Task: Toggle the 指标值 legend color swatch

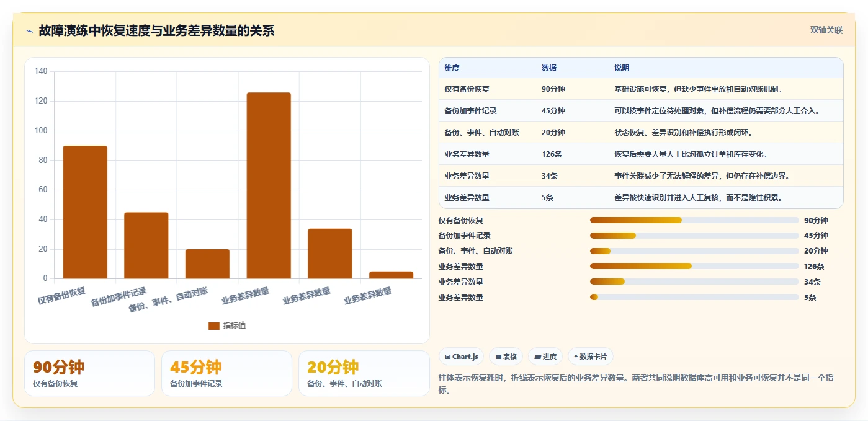Action: [214, 326]
